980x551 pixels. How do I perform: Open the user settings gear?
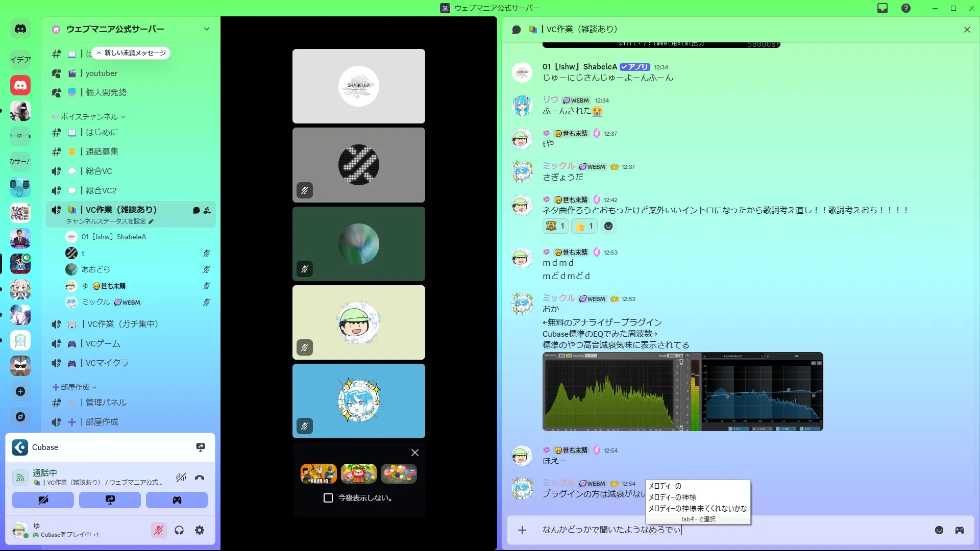tap(200, 530)
